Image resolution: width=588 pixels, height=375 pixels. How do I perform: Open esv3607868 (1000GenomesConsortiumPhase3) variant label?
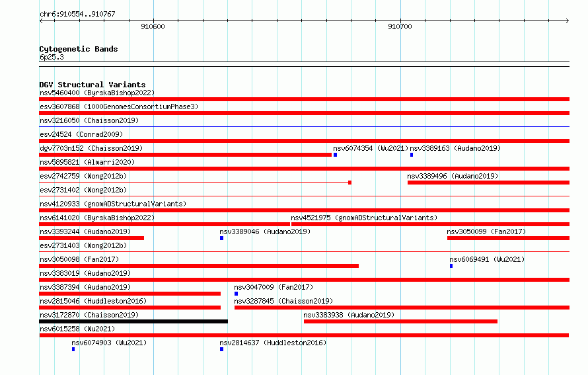(x=119, y=106)
